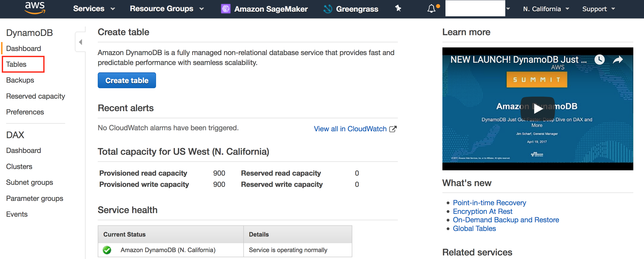Open the Resource Groups dropdown

coord(167,9)
